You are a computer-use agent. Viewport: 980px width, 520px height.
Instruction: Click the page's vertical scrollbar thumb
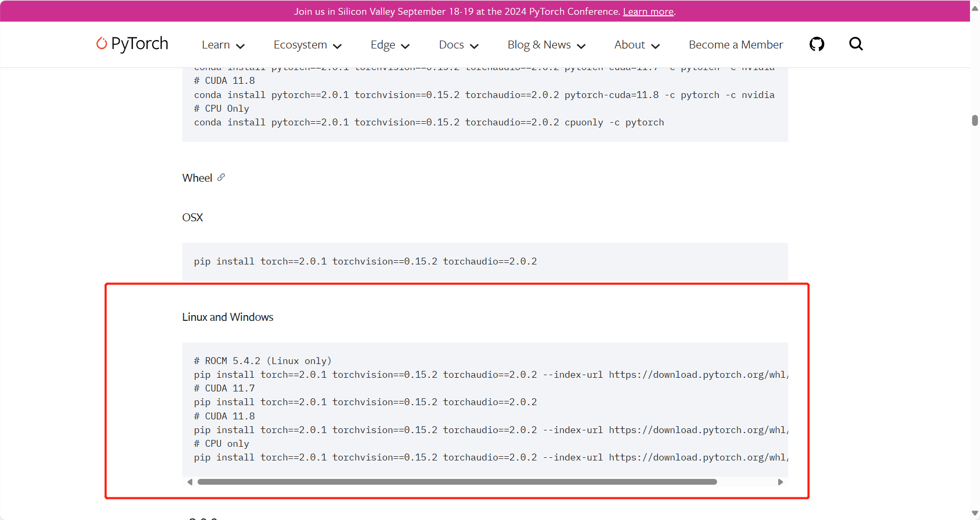(x=975, y=120)
